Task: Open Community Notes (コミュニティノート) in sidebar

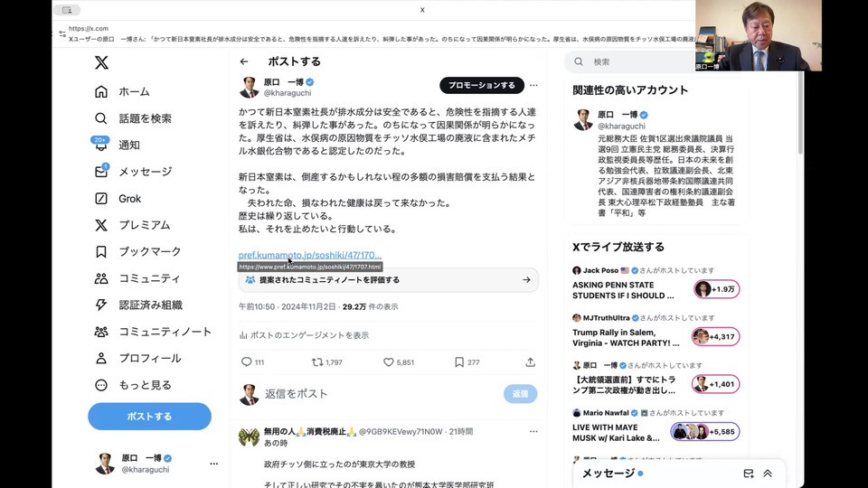Action: pyautogui.click(x=153, y=332)
